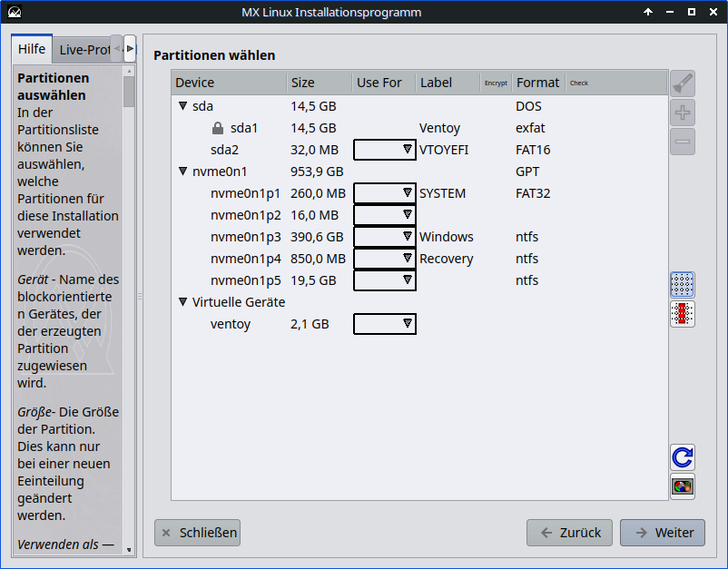Viewport: 728px width, 569px height.
Task: Click the blue refresh arrow icon
Action: (x=682, y=457)
